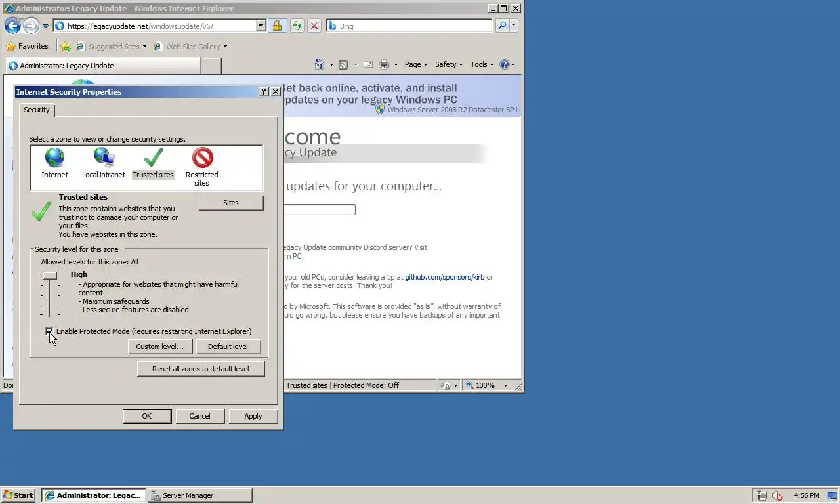The image size is (840, 504).
Task: Open the Home button dropdown arrow
Action: pyautogui.click(x=331, y=64)
